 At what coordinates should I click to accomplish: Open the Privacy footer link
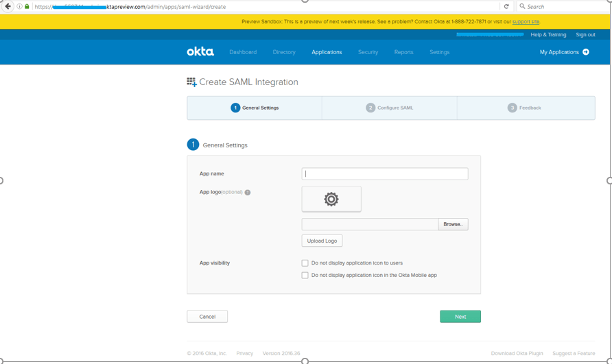[245, 353]
